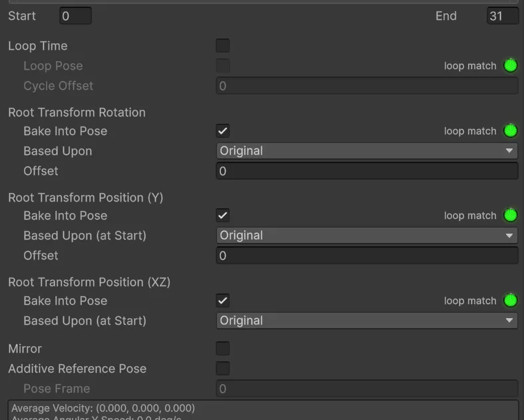Screen dimensions: 524x420
Task: Click the Loop Pose loop match indicator
Action: [x=510, y=65]
